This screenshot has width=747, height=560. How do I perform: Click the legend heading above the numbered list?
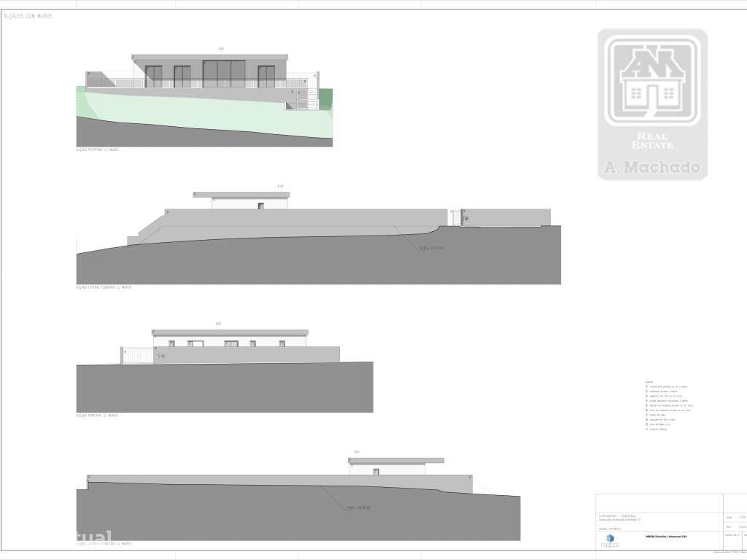(x=649, y=382)
